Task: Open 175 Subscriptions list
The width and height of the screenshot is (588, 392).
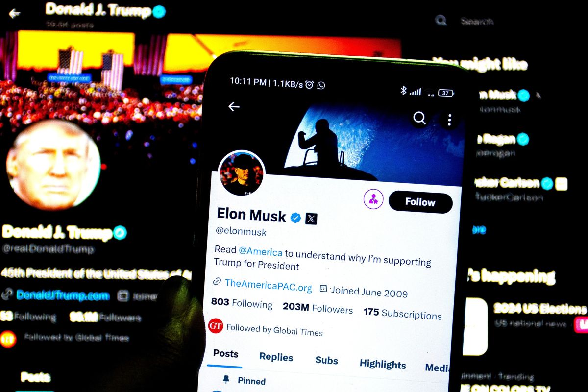Action: [403, 314]
